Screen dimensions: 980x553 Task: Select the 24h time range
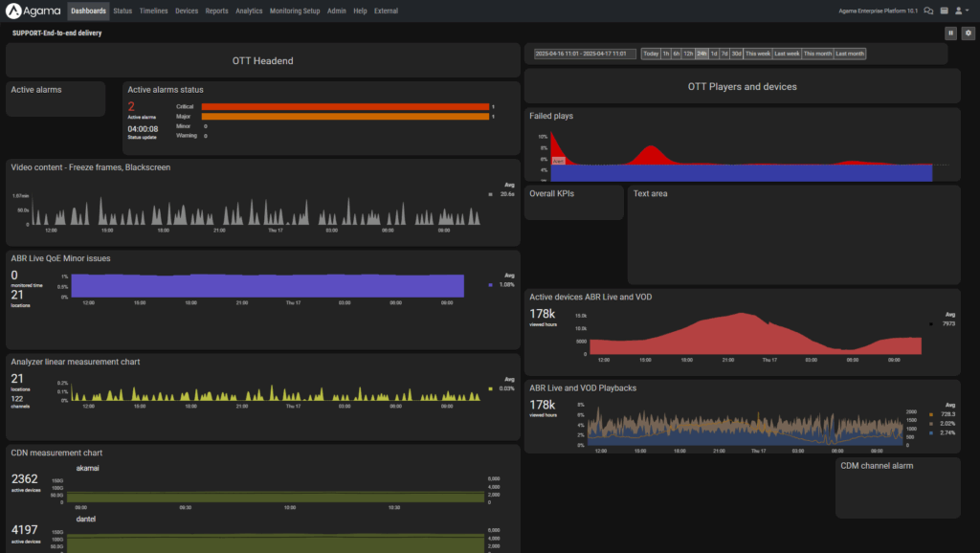(x=702, y=54)
